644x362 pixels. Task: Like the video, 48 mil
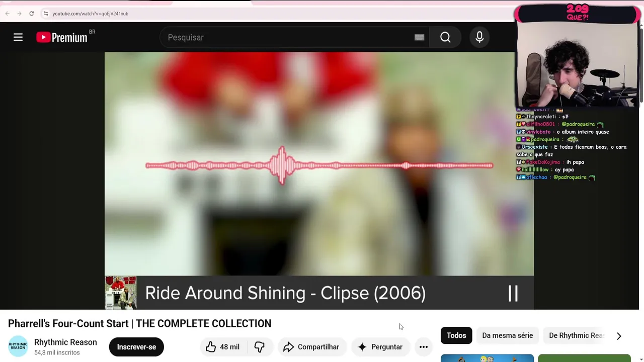223,347
